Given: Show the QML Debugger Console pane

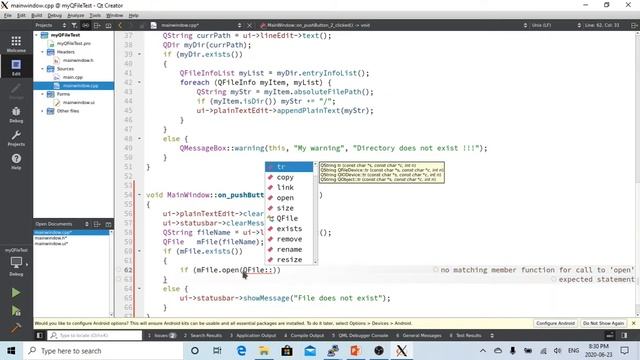Looking at the screenshot, I should [360, 336].
